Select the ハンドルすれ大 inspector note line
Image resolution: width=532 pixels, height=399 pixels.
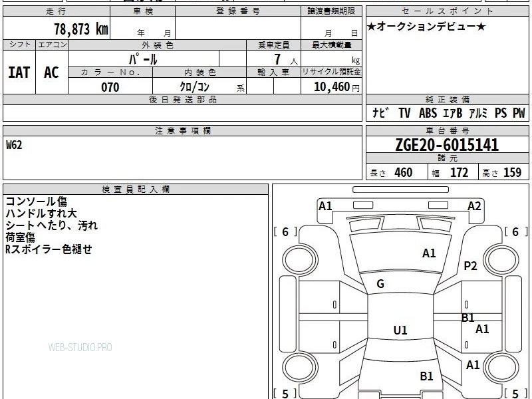pos(41,213)
